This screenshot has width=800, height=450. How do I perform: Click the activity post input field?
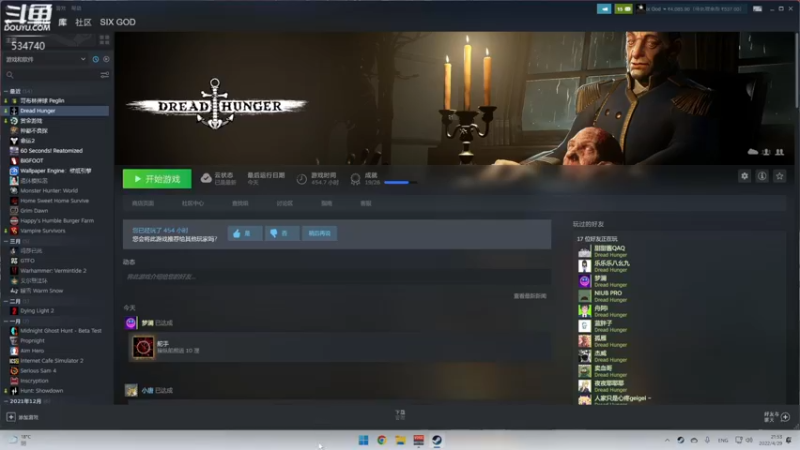[337, 277]
